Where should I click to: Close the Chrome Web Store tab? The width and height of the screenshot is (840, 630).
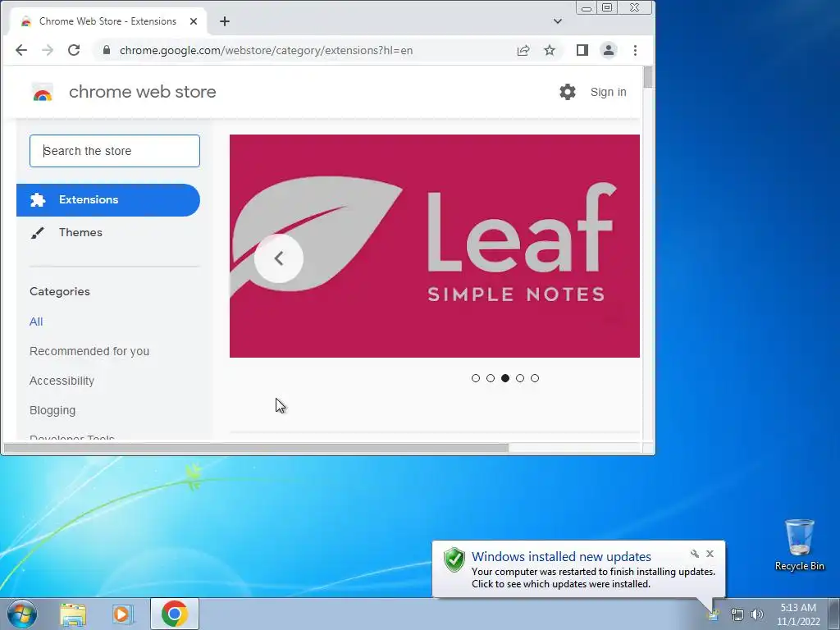[x=194, y=21]
